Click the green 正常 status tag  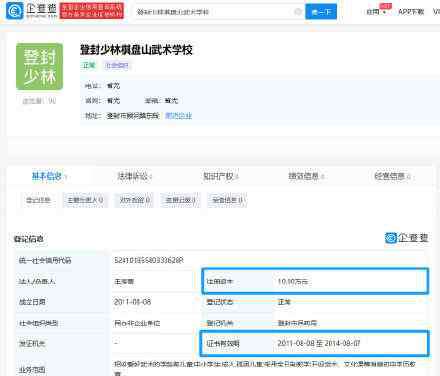89,65
